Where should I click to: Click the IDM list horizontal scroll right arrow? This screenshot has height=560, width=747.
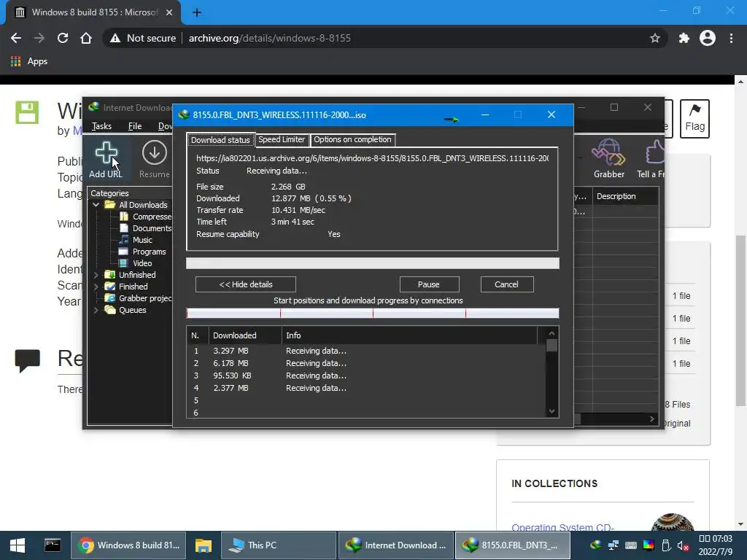(x=652, y=419)
